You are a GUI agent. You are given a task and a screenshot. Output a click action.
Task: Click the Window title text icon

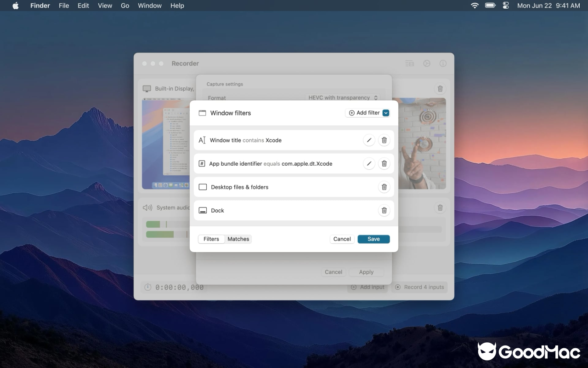coord(202,140)
